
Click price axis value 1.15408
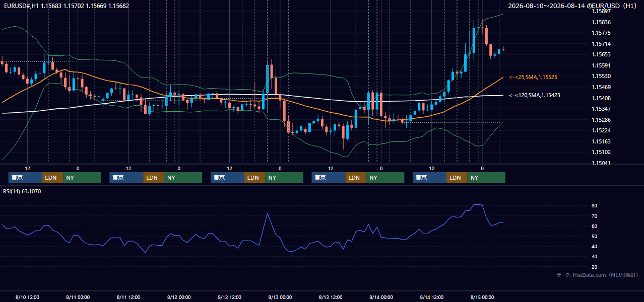(x=601, y=98)
